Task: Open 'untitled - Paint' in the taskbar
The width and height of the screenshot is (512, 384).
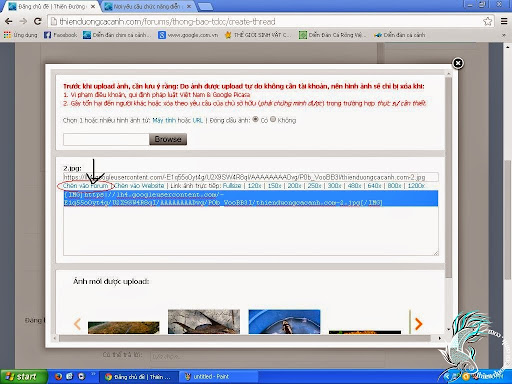Action: click(207, 377)
